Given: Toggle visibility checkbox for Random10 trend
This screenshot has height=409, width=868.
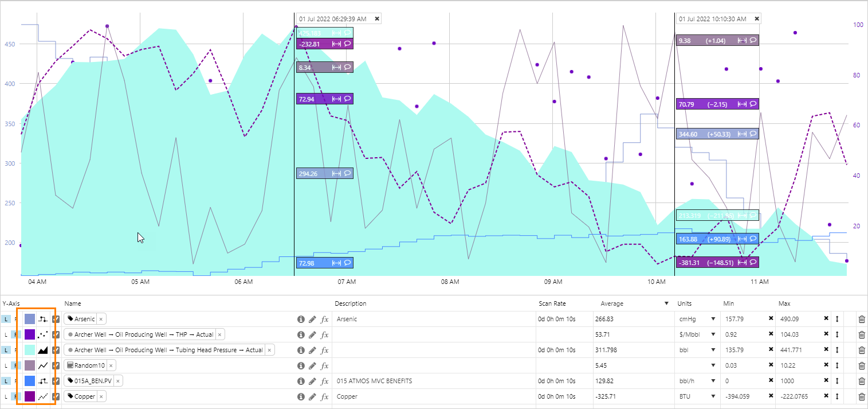Looking at the screenshot, I should click(56, 365).
